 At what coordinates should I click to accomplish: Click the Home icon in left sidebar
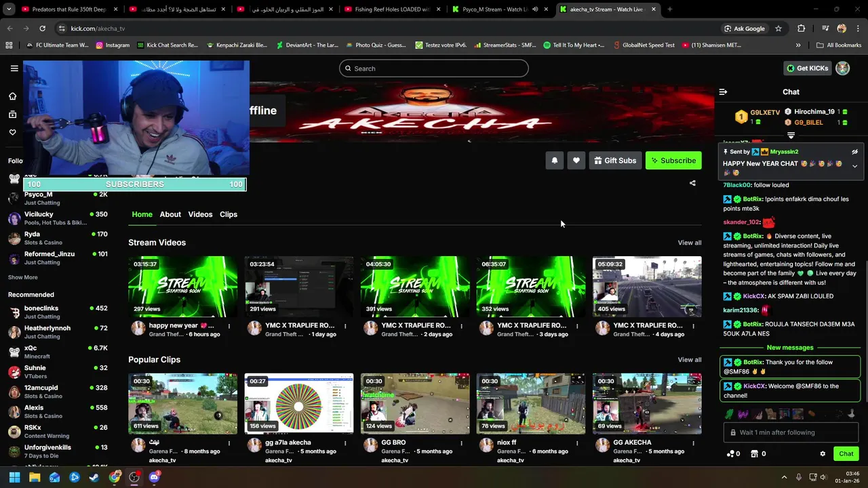pos(12,96)
